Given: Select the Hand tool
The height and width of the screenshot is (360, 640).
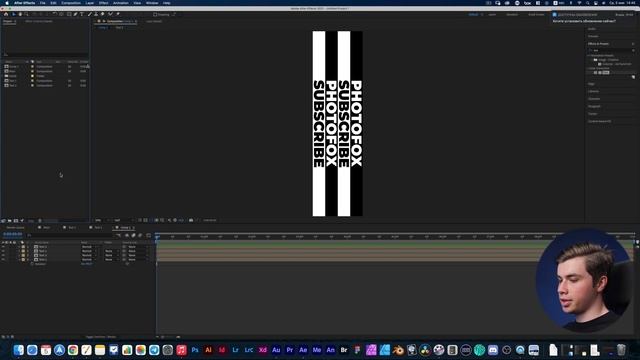Looking at the screenshot, I should coord(20,14).
